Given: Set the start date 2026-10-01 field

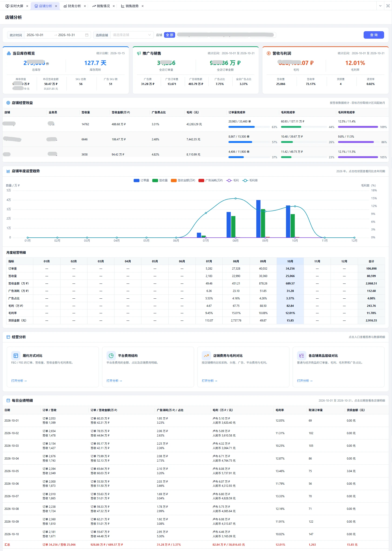Looking at the screenshot, I should click(35, 35).
